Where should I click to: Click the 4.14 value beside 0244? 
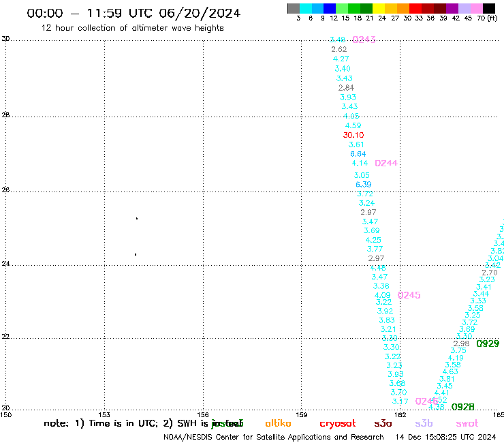(360, 163)
